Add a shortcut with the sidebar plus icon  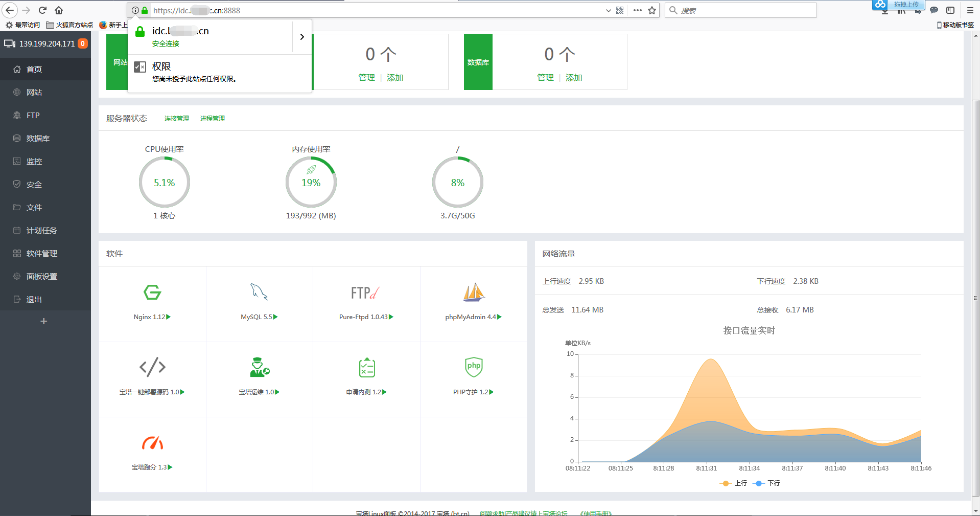pyautogui.click(x=44, y=321)
